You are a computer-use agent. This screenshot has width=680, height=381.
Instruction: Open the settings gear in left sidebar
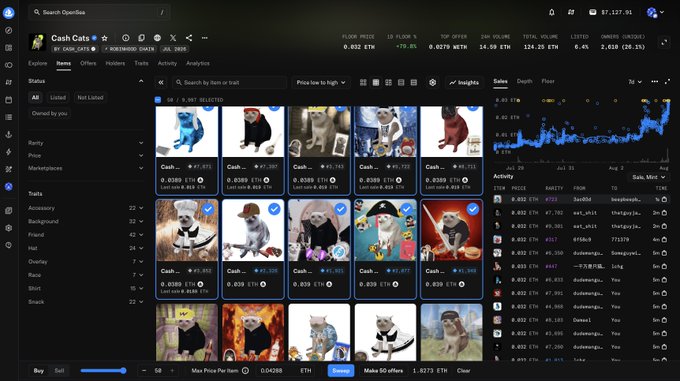tap(9, 228)
